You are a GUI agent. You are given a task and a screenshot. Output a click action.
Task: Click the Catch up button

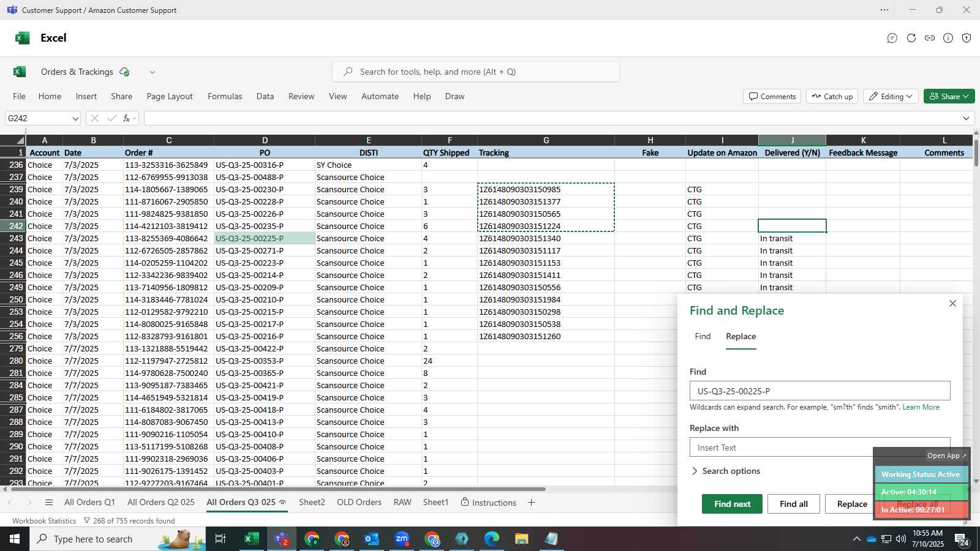[x=832, y=96]
